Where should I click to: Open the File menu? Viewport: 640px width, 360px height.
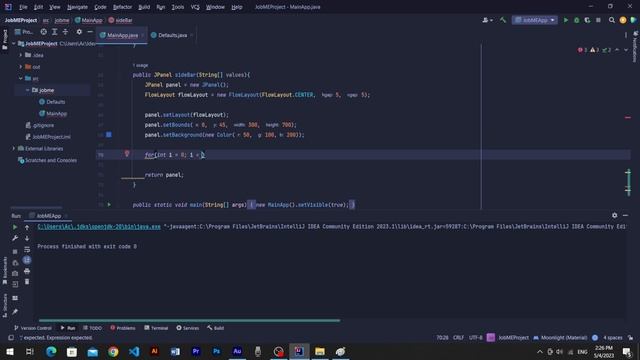23,7
